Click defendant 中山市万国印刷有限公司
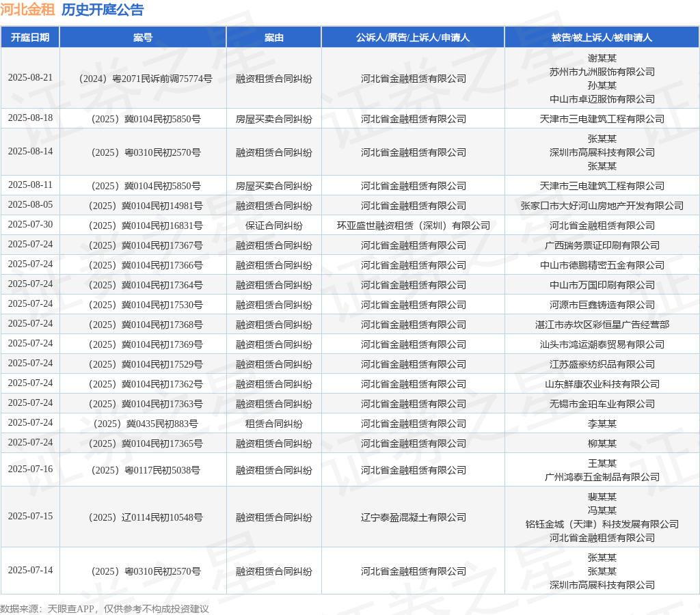 pyautogui.click(x=602, y=285)
